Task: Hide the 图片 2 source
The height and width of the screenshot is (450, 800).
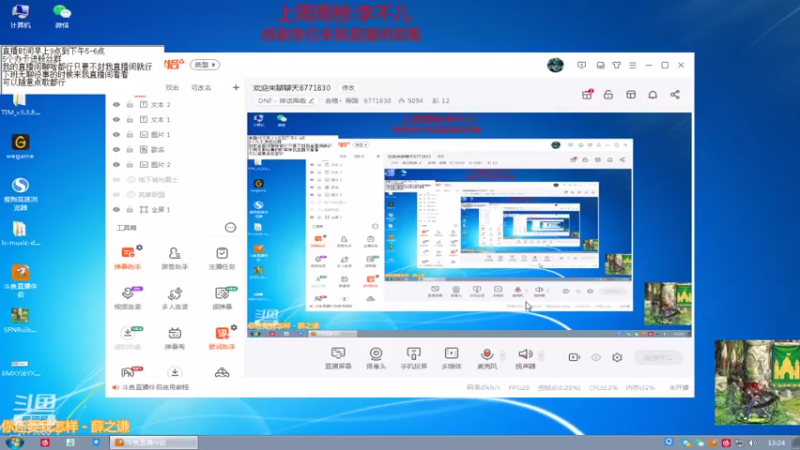Action: (116, 164)
